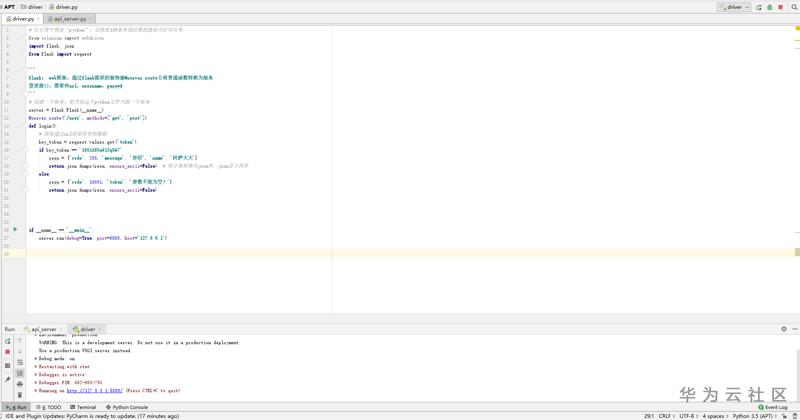This screenshot has width=800, height=420.
Task: Toggle the read-only lock icon in status bar
Action: 785,416
